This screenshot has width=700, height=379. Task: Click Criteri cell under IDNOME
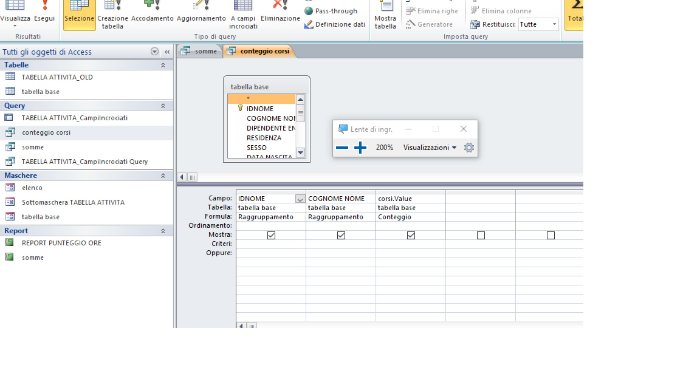click(x=271, y=244)
